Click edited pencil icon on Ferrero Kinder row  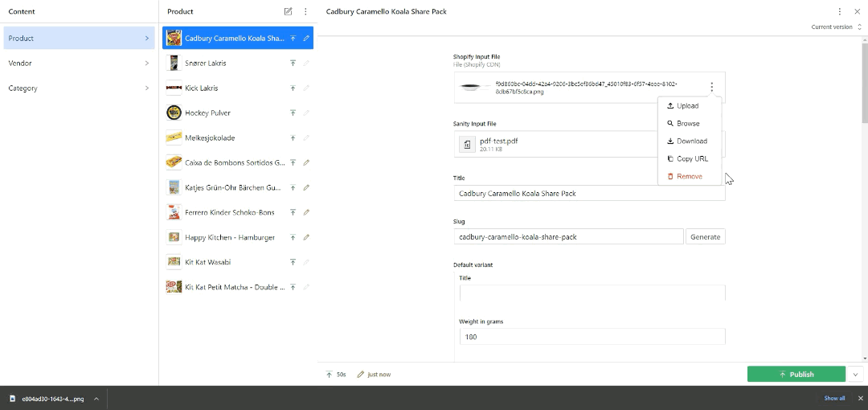(x=306, y=212)
